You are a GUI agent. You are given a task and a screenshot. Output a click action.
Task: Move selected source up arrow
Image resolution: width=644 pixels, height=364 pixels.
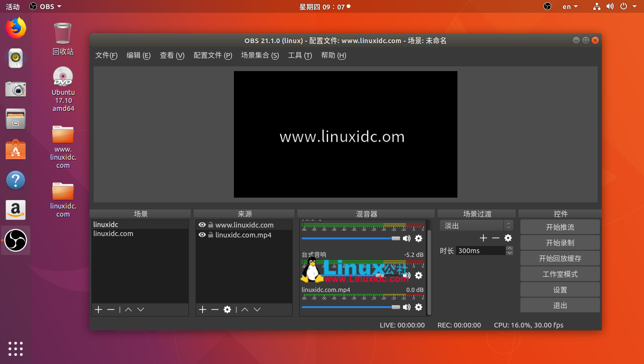[x=245, y=309]
